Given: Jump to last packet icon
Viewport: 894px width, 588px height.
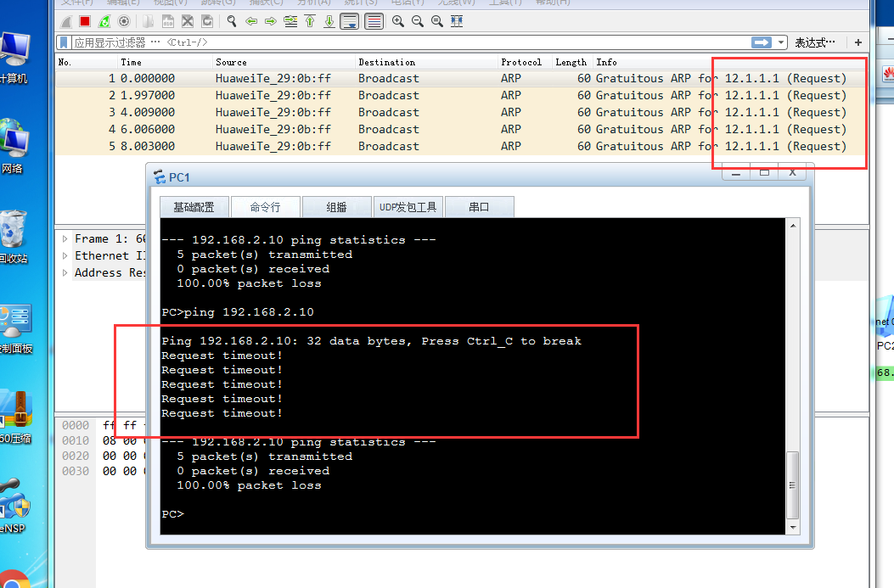Looking at the screenshot, I should pos(329,22).
